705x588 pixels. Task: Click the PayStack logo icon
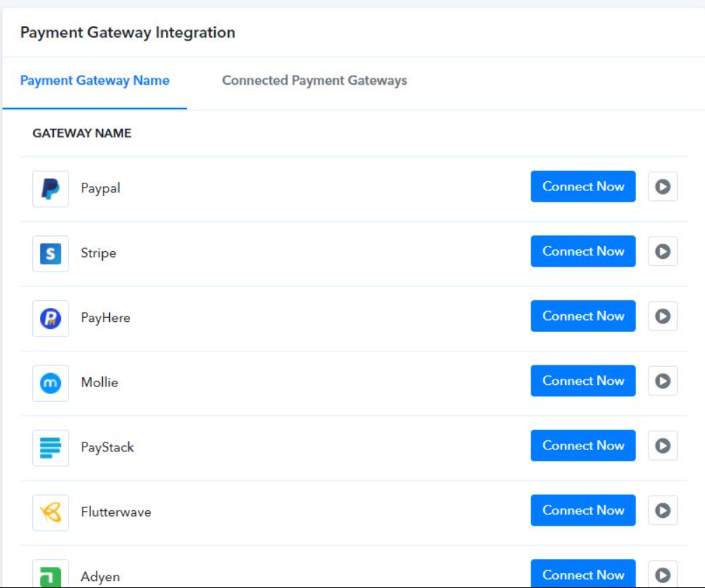50,448
